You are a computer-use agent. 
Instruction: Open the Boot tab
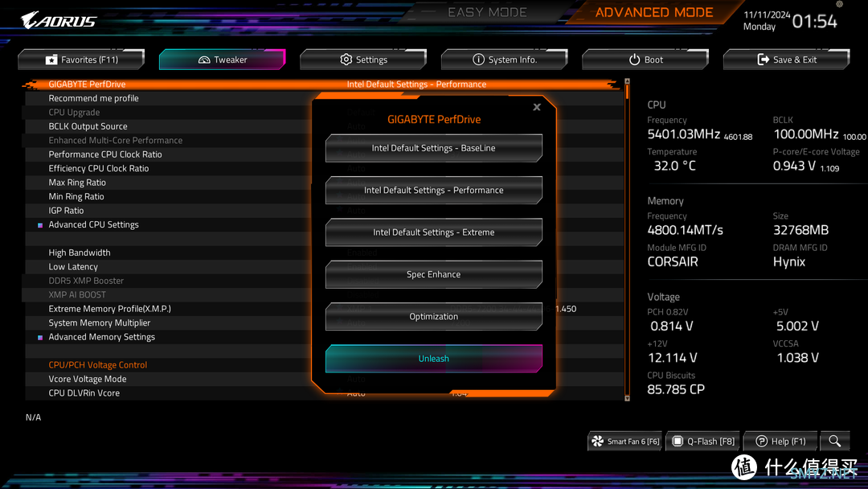[645, 60]
